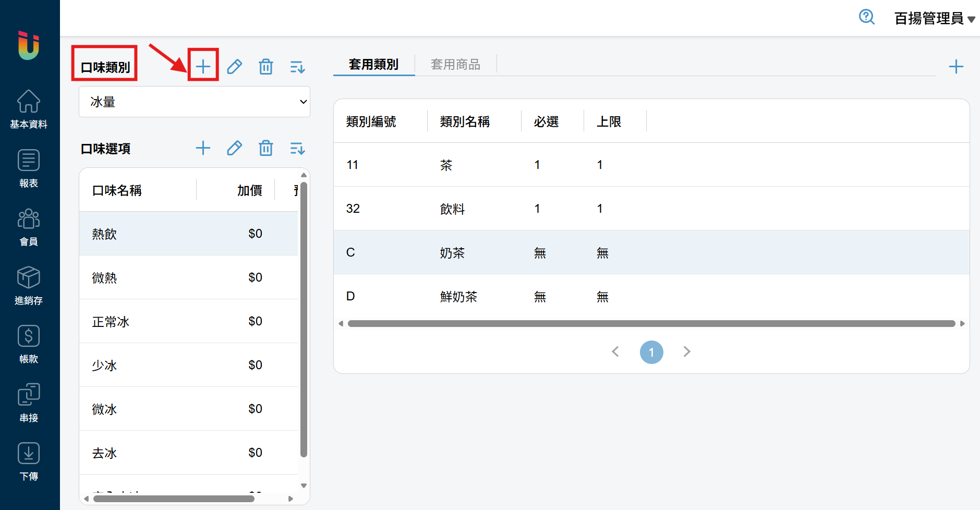This screenshot has width=980, height=510.
Task: Expand the 冰量 category dropdown
Action: point(194,102)
